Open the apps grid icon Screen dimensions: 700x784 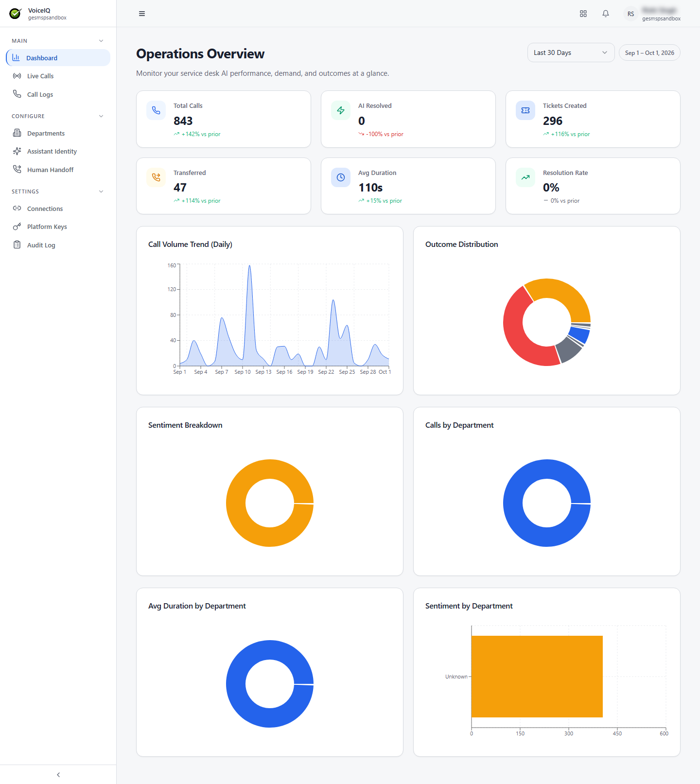coord(583,14)
